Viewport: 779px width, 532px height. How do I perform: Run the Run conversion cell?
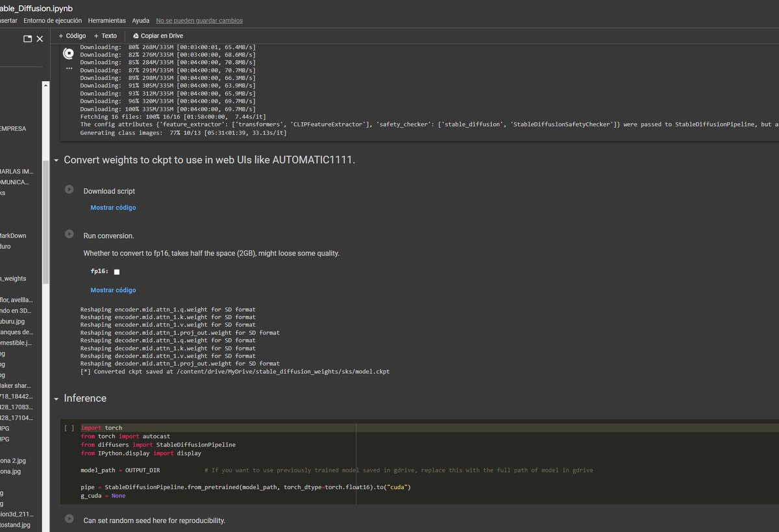[69, 234]
